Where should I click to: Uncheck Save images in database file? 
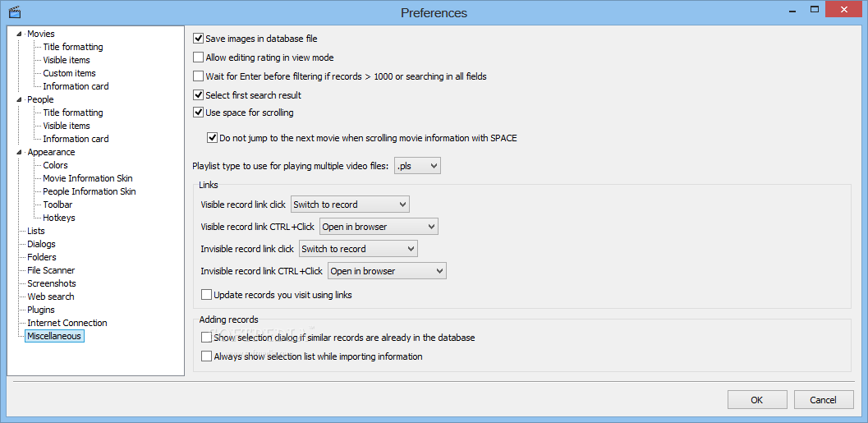coord(198,39)
